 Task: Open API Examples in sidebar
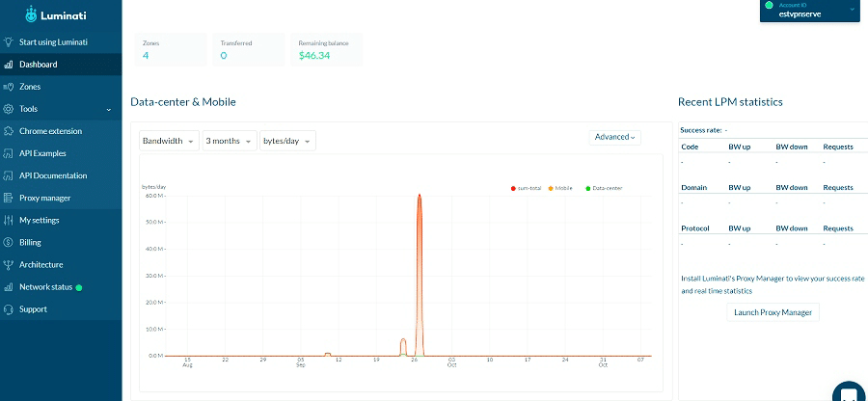click(61, 153)
